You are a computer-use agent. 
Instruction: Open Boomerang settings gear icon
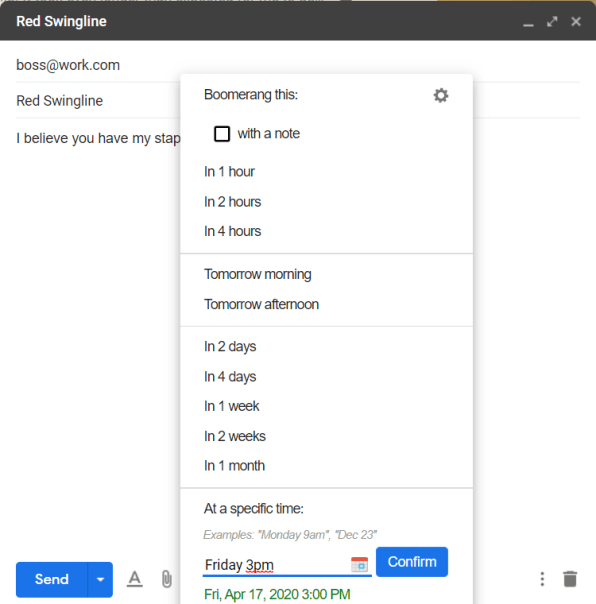441,95
